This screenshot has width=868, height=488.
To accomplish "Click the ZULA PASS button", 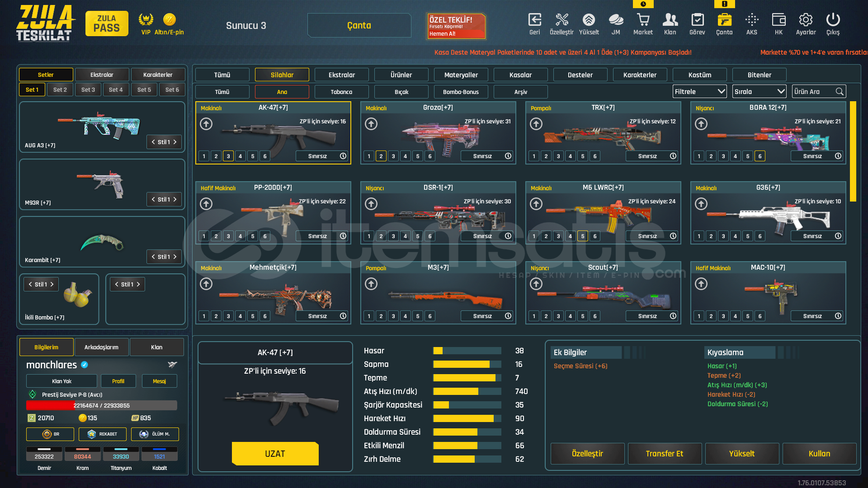I will 107,23.
